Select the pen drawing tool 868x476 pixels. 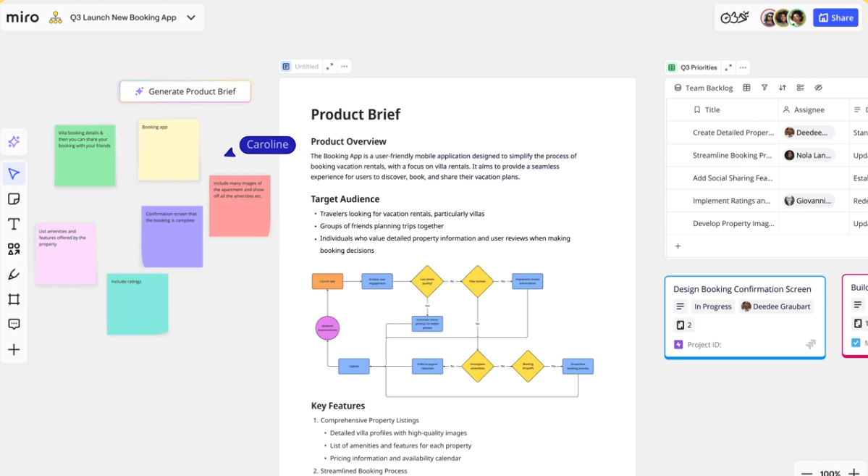point(14,275)
